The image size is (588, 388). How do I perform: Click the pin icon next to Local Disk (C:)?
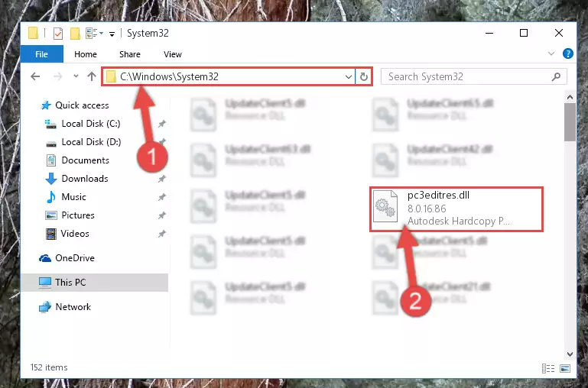(x=161, y=124)
